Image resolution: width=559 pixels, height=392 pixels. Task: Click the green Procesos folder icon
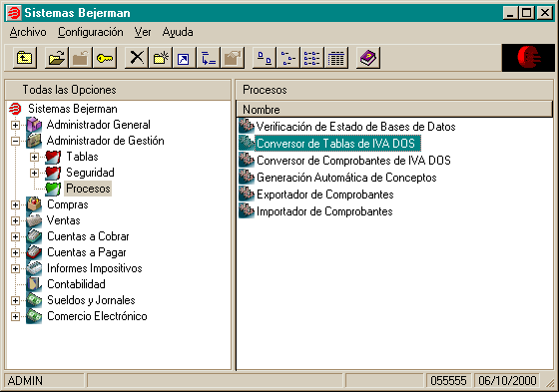[53, 189]
